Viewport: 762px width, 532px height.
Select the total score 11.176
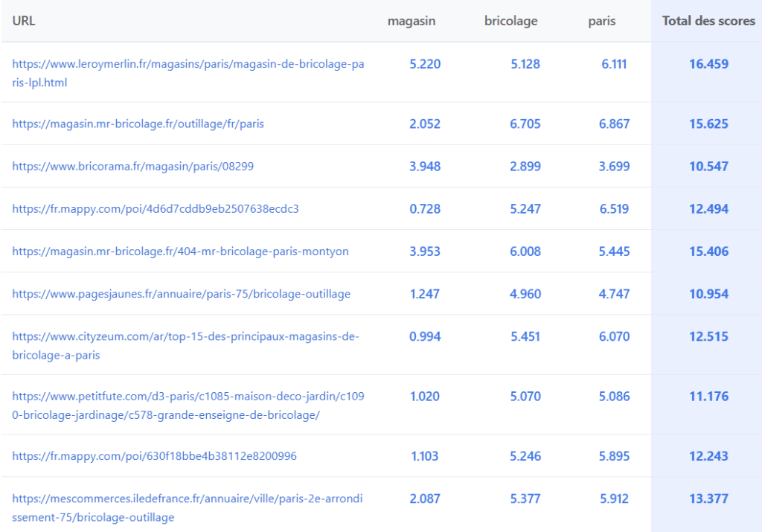point(708,396)
